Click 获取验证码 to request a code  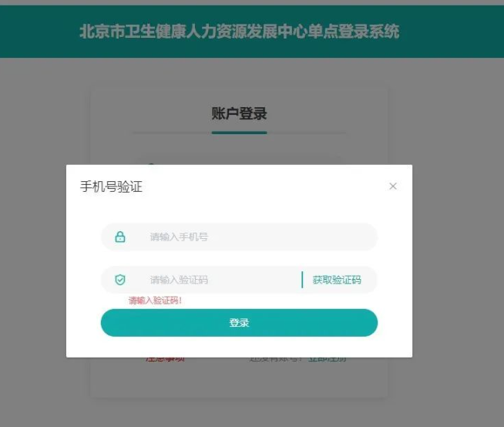click(x=337, y=280)
